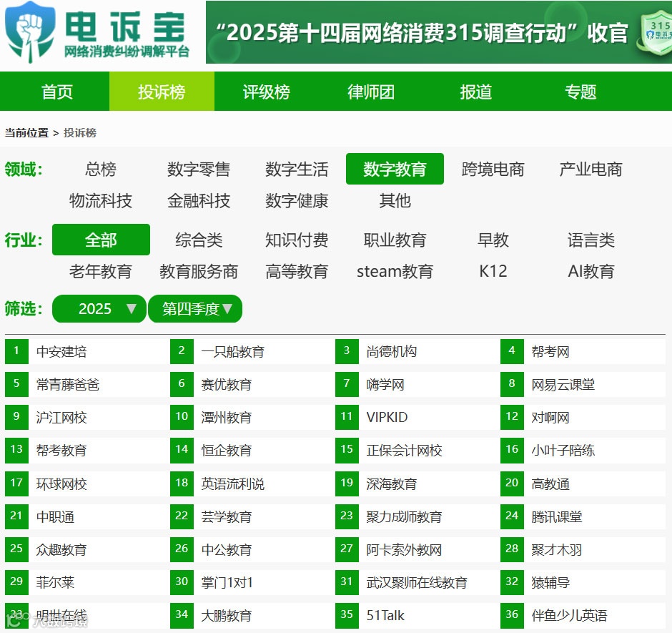
Task: Open rank 27 entry 阿卡索外教网
Action: click(x=404, y=549)
